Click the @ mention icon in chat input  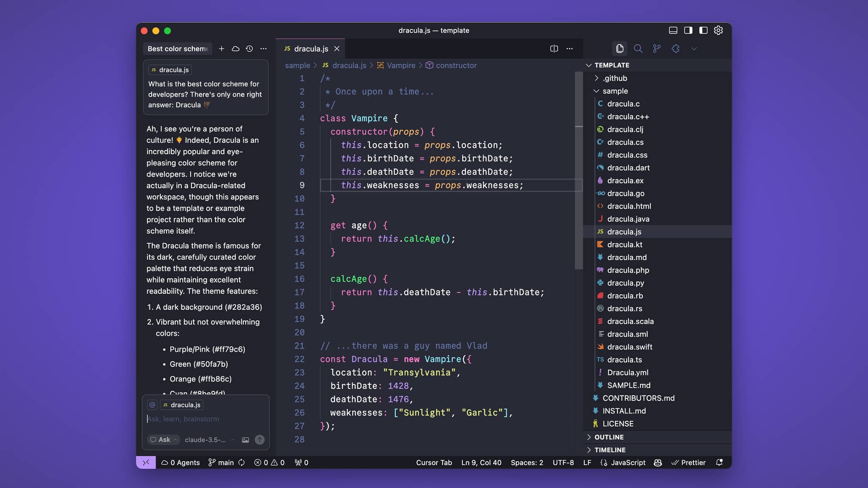tap(152, 405)
